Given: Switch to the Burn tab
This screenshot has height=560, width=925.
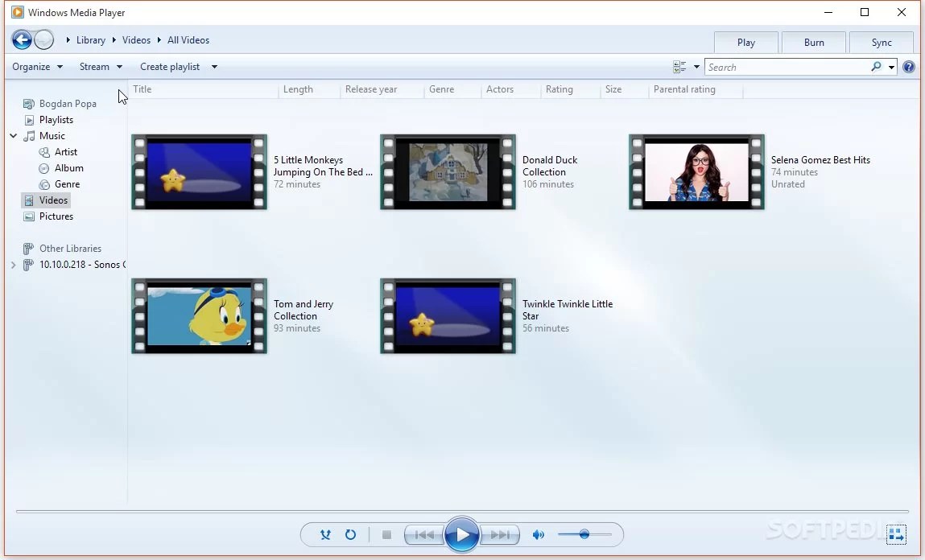Looking at the screenshot, I should coord(813,42).
